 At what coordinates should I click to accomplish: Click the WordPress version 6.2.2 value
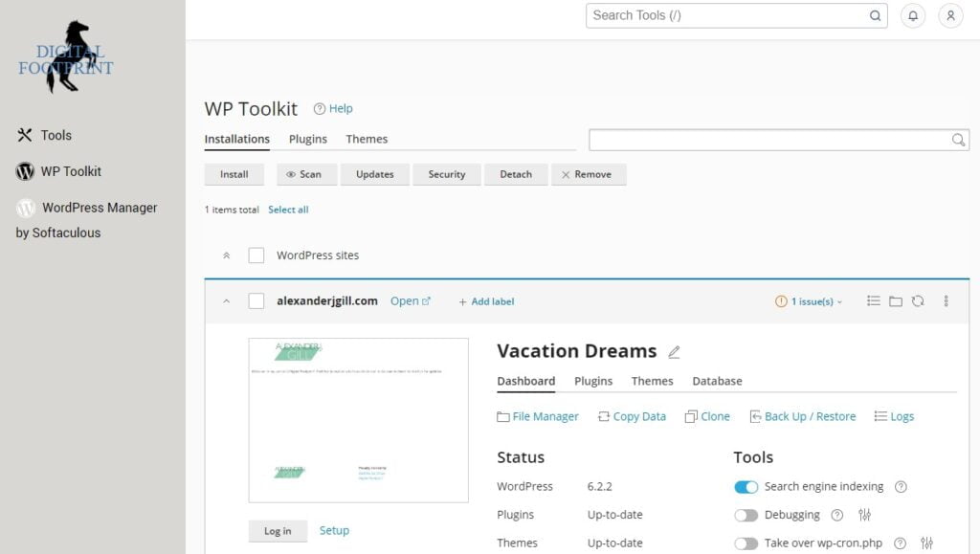point(599,487)
